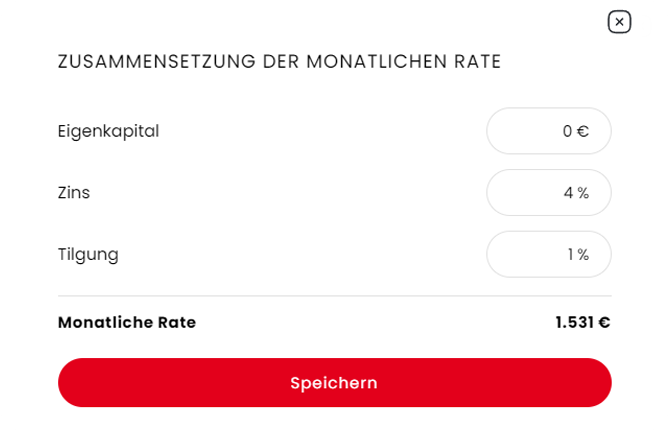Screen dimensions: 669x431
Task: Click the euro symbol in Eigenkapital field
Action: coord(583,131)
